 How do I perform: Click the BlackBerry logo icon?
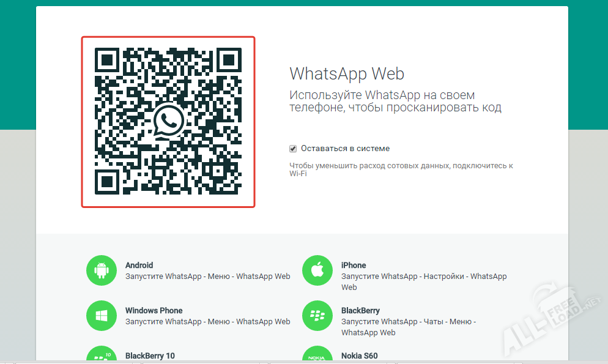tap(317, 316)
